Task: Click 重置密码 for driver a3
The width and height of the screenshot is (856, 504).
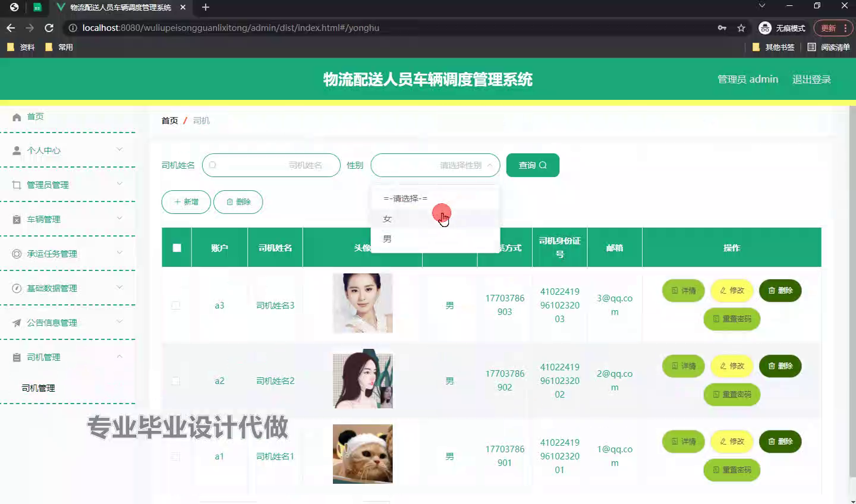Action: (732, 319)
